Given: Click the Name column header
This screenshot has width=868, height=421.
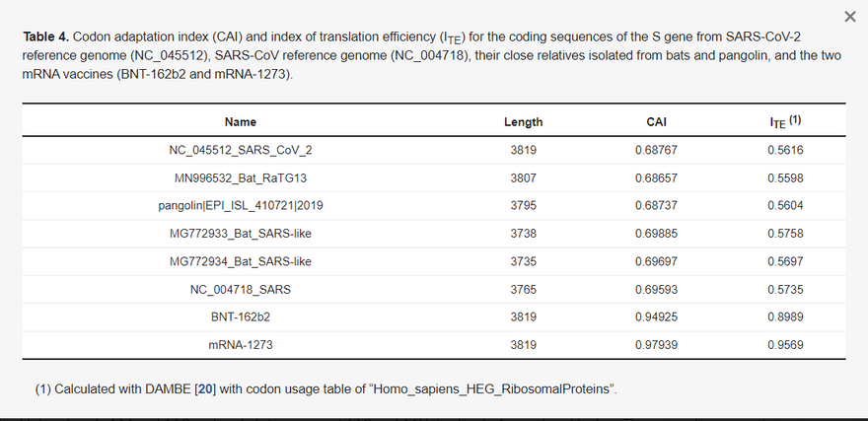Looking at the screenshot, I should [241, 122].
